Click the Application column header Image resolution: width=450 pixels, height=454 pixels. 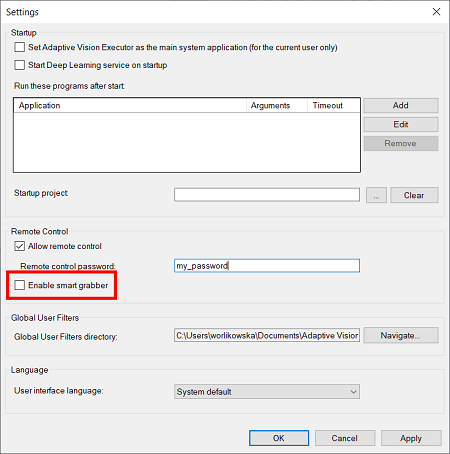point(130,105)
